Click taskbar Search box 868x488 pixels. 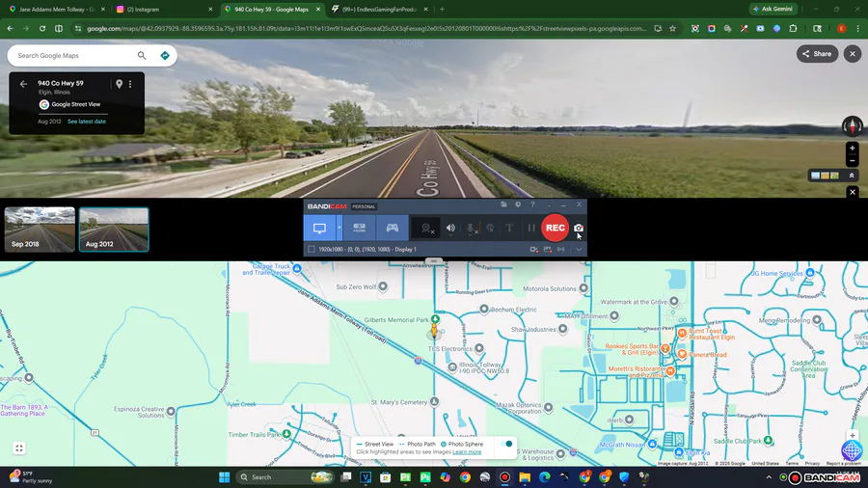click(x=286, y=477)
